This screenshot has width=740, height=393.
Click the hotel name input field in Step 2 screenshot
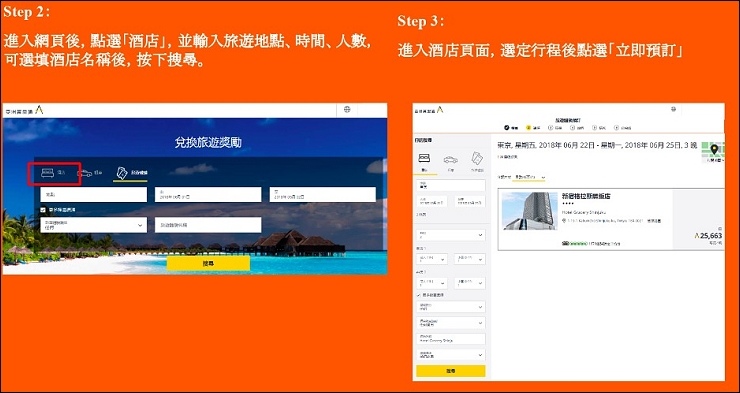coord(208,225)
